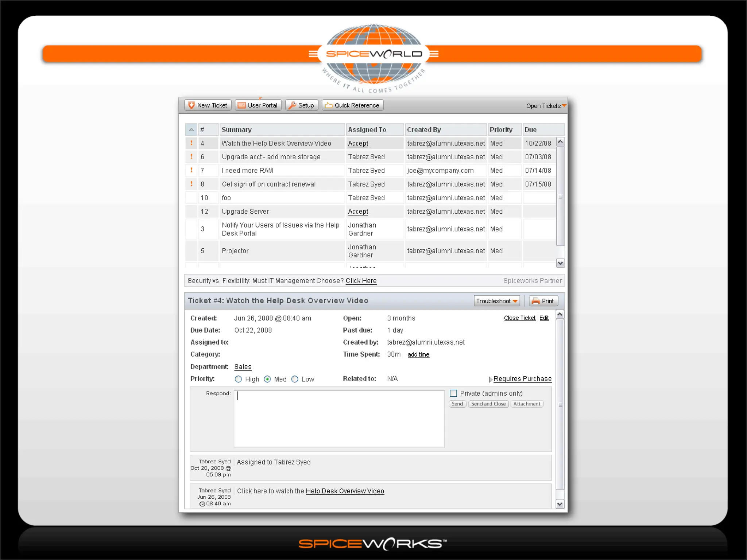This screenshot has height=560, width=747.
Task: Open the User Portal
Action: (x=258, y=105)
